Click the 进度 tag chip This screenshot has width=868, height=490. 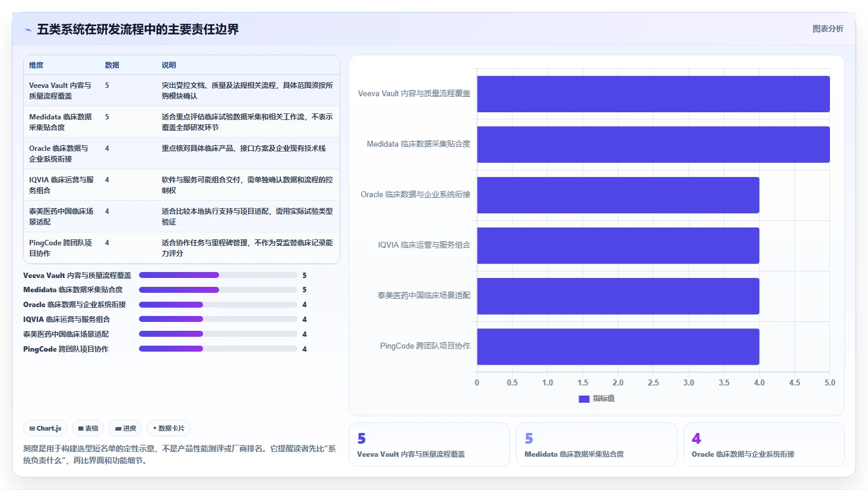coord(125,428)
